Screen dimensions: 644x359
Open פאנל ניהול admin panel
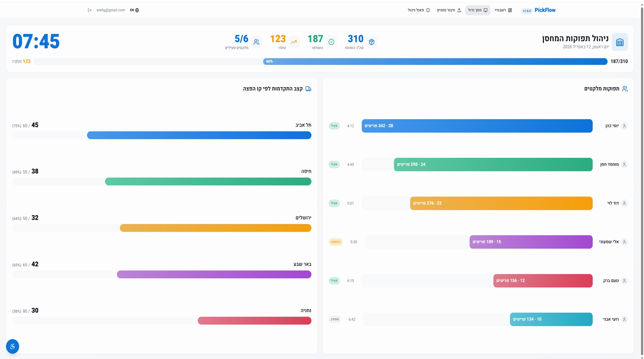pos(419,10)
